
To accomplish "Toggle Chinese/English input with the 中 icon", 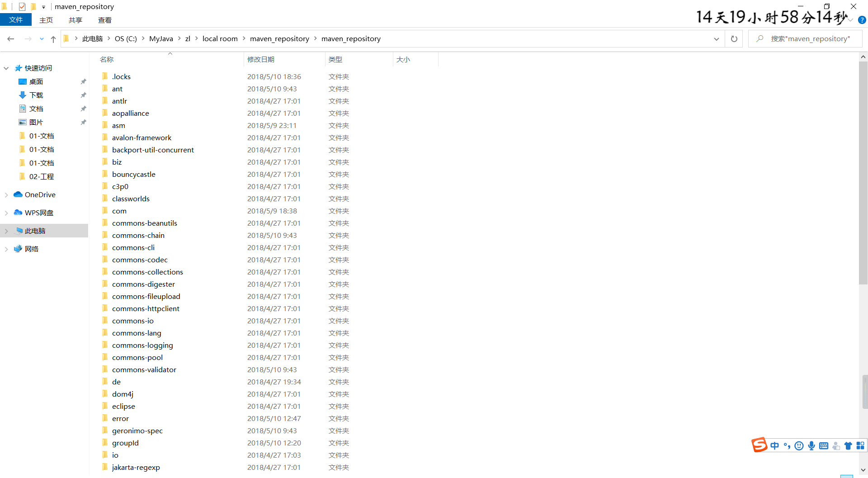I will coord(774,445).
